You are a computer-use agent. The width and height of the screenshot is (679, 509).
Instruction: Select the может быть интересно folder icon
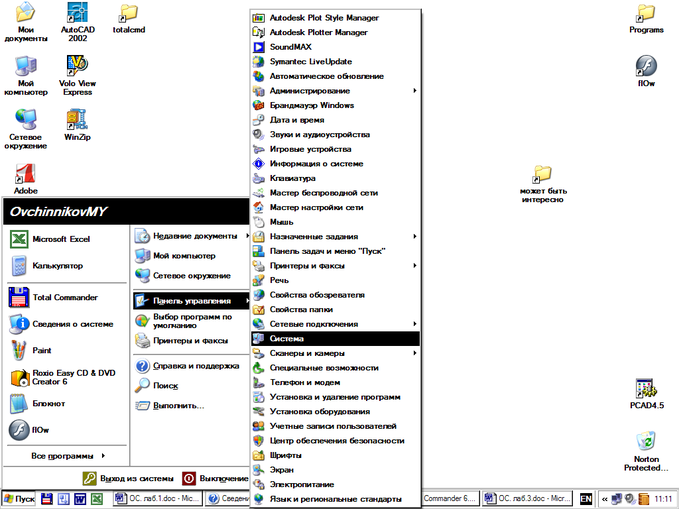(x=543, y=184)
